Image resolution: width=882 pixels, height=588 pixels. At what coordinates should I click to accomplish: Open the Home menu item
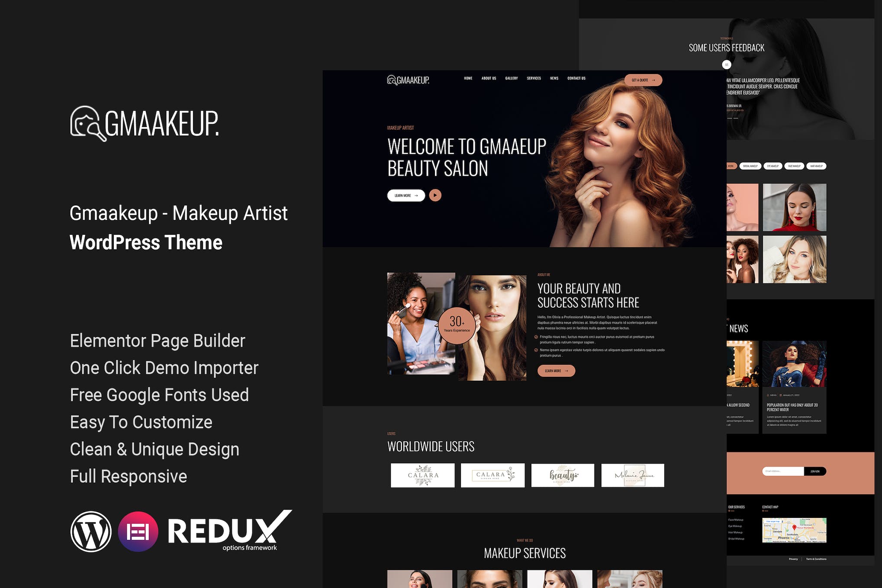[x=468, y=78]
